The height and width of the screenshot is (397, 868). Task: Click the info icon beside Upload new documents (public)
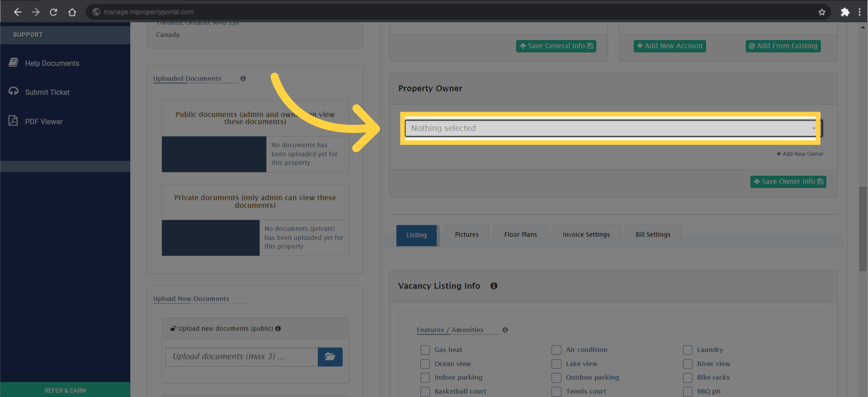coord(278,329)
